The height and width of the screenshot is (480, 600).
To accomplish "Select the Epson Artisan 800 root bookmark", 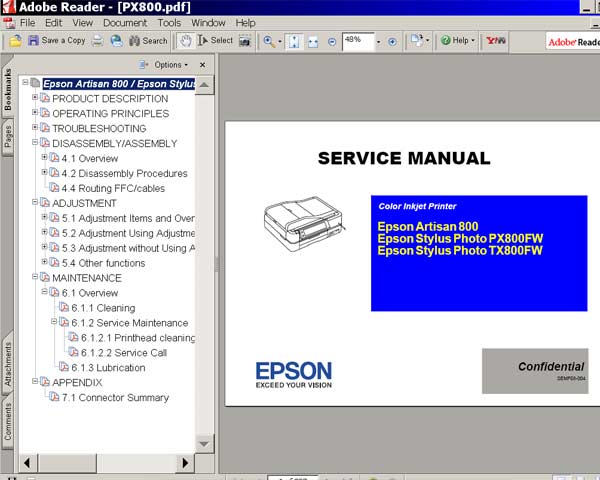I will click(x=119, y=84).
